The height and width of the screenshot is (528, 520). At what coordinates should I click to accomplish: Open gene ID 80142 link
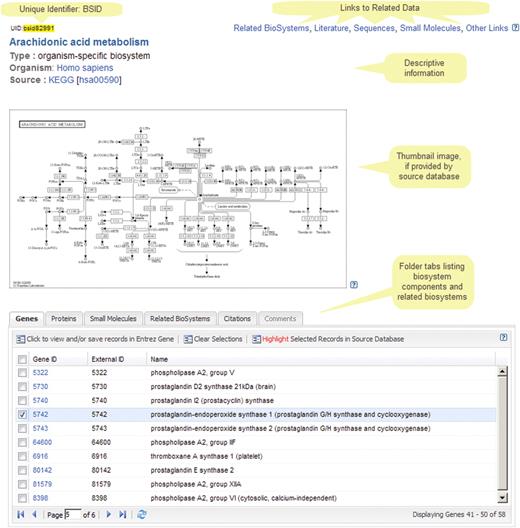click(42, 470)
